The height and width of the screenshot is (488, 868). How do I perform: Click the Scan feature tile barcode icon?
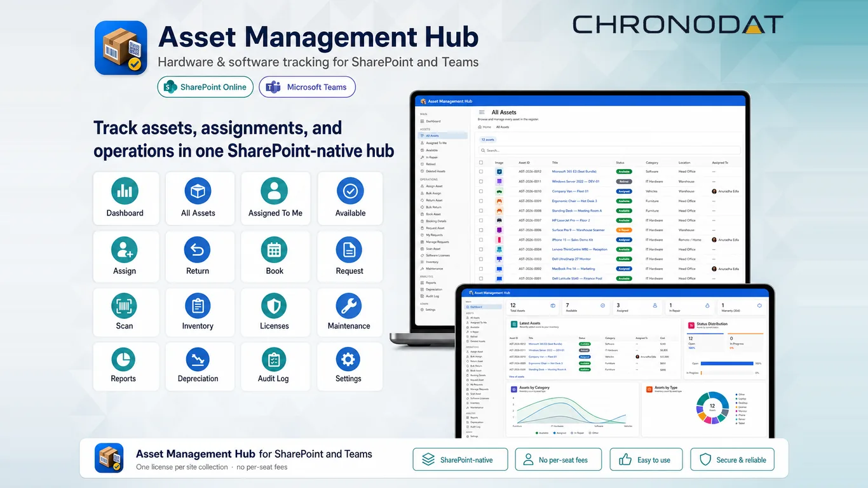[x=125, y=306]
